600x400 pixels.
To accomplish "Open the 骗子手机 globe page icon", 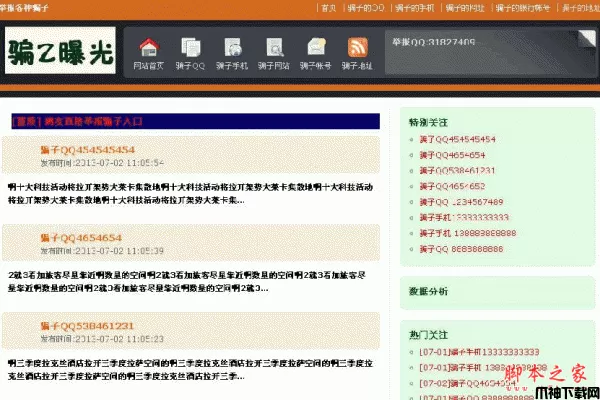I will coord(232,47).
